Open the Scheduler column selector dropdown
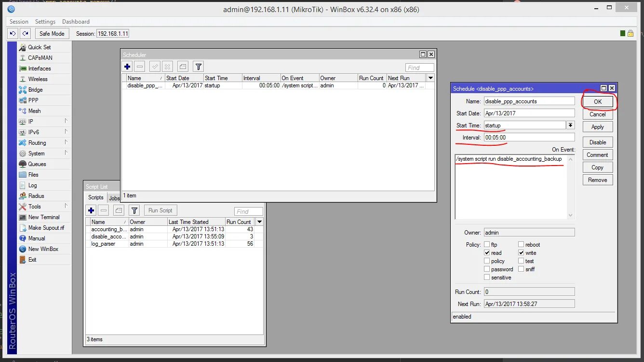The height and width of the screenshot is (362, 644). (430, 78)
